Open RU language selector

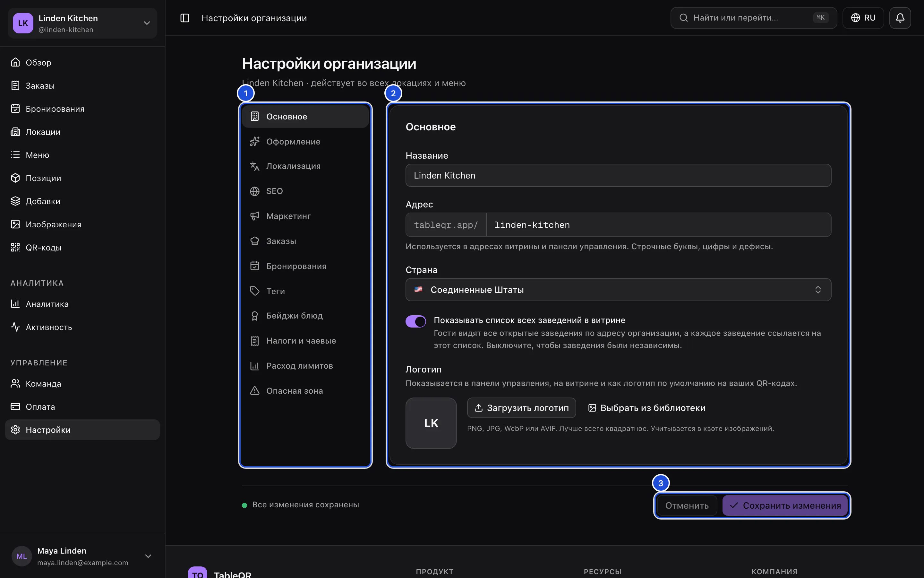tap(863, 18)
